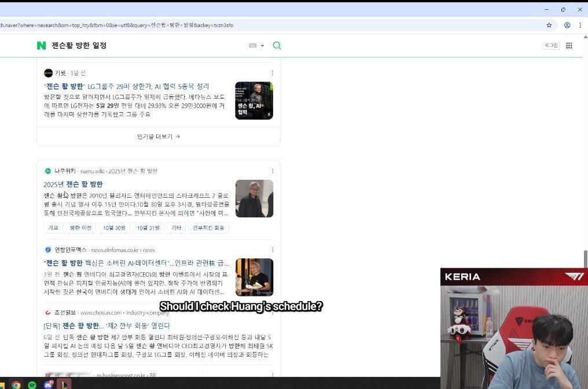This screenshot has width=588, height=389.
Task: Open the 키윗 post thumbnail image
Action: pos(254,101)
